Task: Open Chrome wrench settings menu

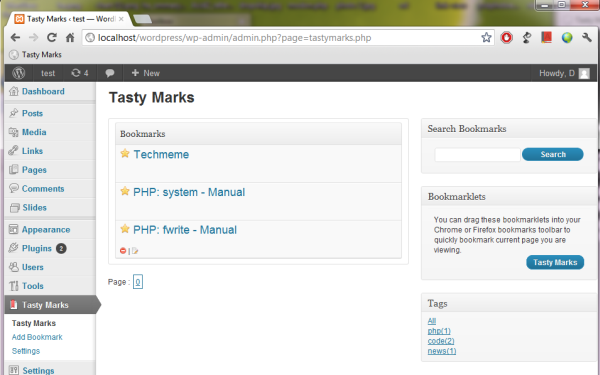Action: tap(587, 38)
